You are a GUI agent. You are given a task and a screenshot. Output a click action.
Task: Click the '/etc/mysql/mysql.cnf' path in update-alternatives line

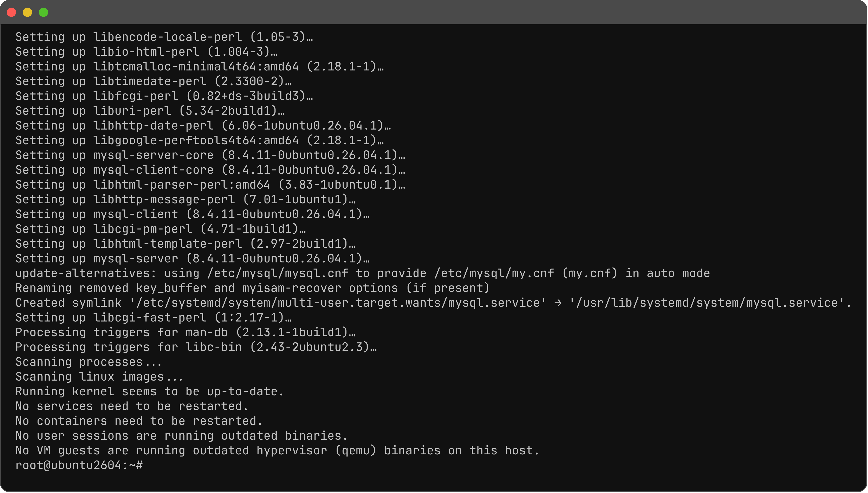tap(278, 274)
